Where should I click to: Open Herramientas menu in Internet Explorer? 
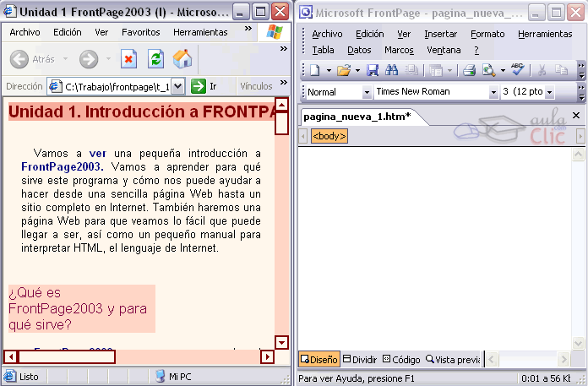200,32
